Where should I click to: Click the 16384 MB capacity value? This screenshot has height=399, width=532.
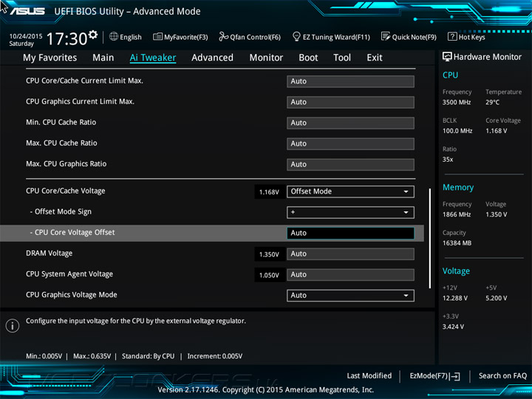pyautogui.click(x=457, y=243)
